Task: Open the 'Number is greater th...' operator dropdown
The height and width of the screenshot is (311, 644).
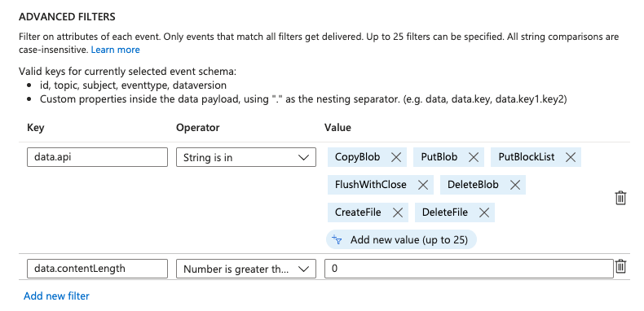Action: coord(246,269)
